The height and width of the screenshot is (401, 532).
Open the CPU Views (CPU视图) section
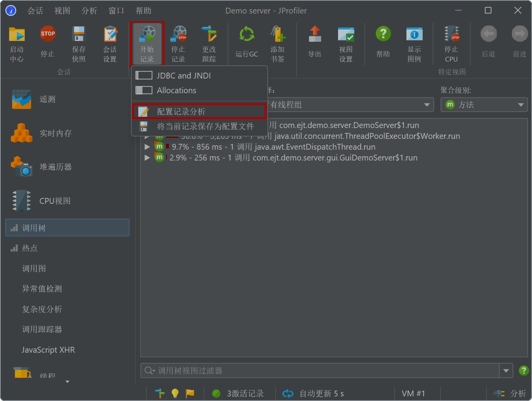[x=68, y=201]
